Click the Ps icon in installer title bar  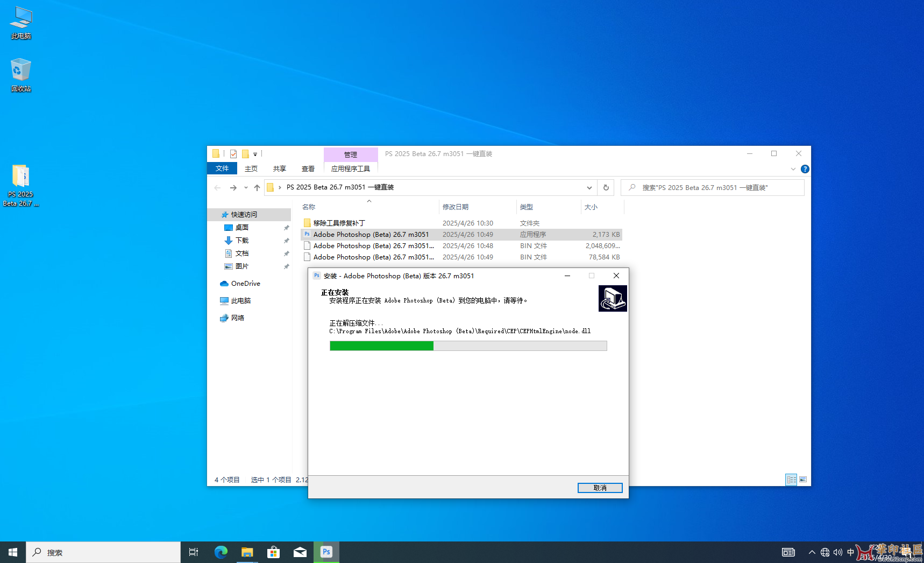tap(317, 276)
